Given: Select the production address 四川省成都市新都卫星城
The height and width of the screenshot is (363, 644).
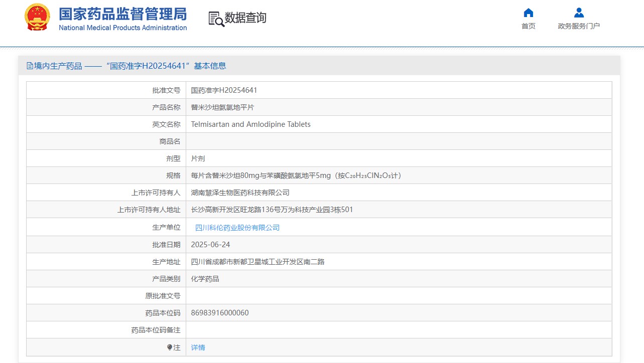Looking at the screenshot, I should [x=258, y=262].
